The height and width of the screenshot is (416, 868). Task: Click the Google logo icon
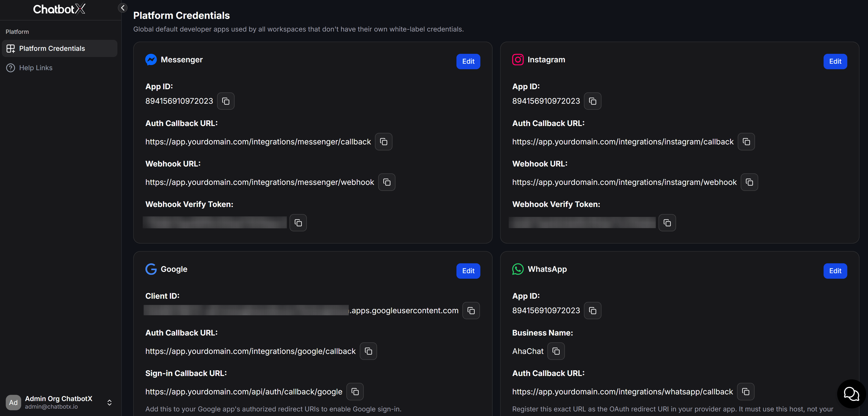pos(151,269)
